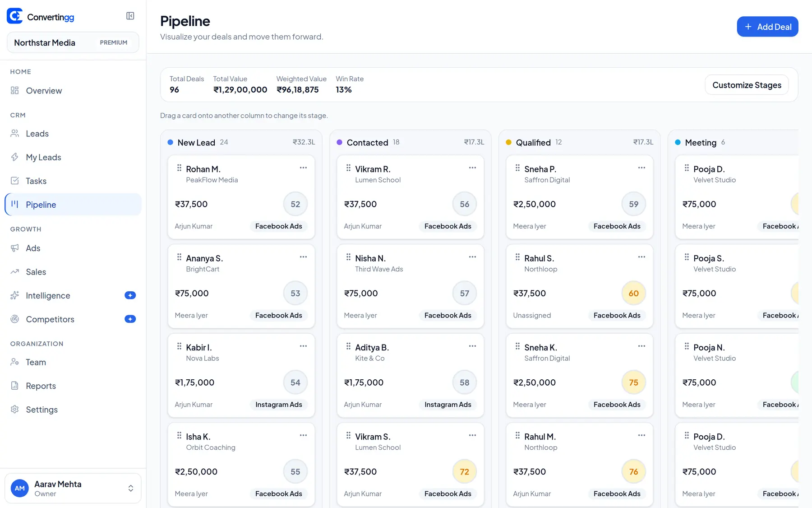
Task: Click the Qualified column header
Action: tap(533, 143)
